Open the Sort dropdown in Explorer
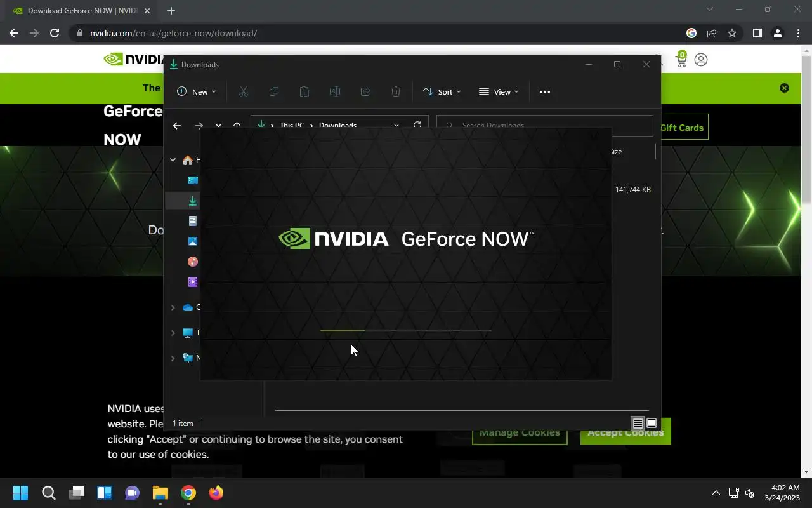This screenshot has width=812, height=508. pyautogui.click(x=442, y=91)
